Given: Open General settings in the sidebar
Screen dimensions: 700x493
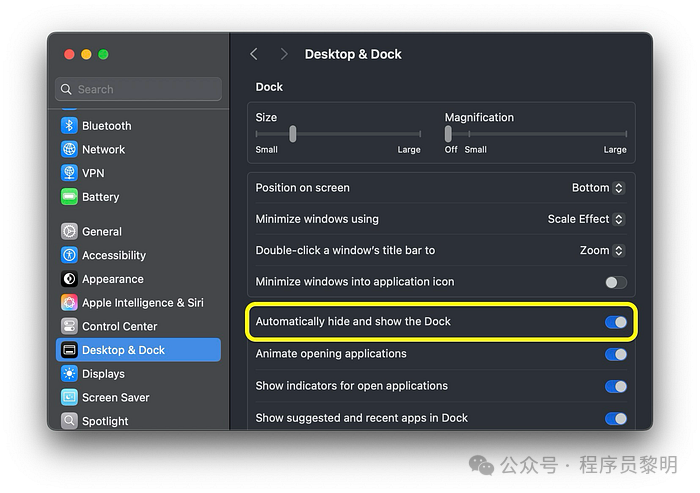Looking at the screenshot, I should (102, 231).
